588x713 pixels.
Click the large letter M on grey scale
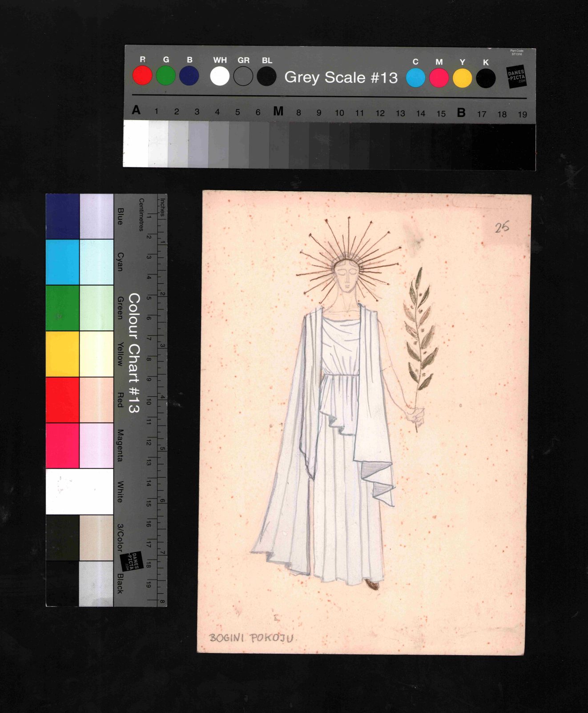[x=278, y=111]
